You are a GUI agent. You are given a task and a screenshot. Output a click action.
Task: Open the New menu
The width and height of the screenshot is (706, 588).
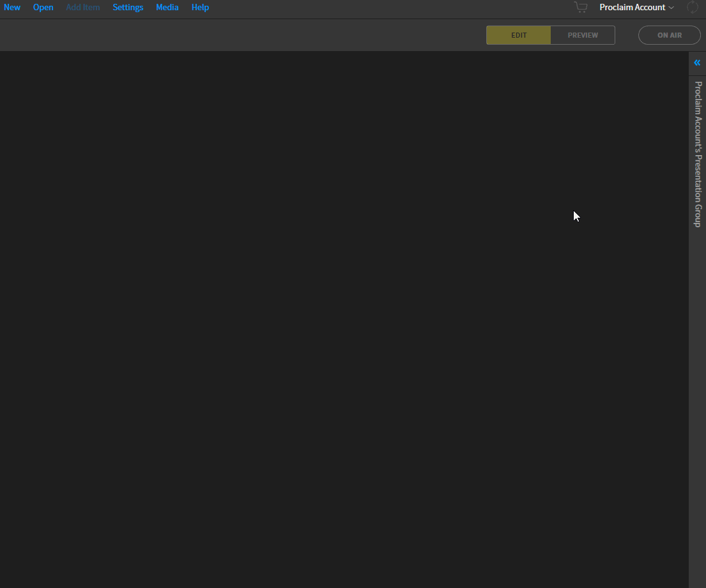point(12,7)
